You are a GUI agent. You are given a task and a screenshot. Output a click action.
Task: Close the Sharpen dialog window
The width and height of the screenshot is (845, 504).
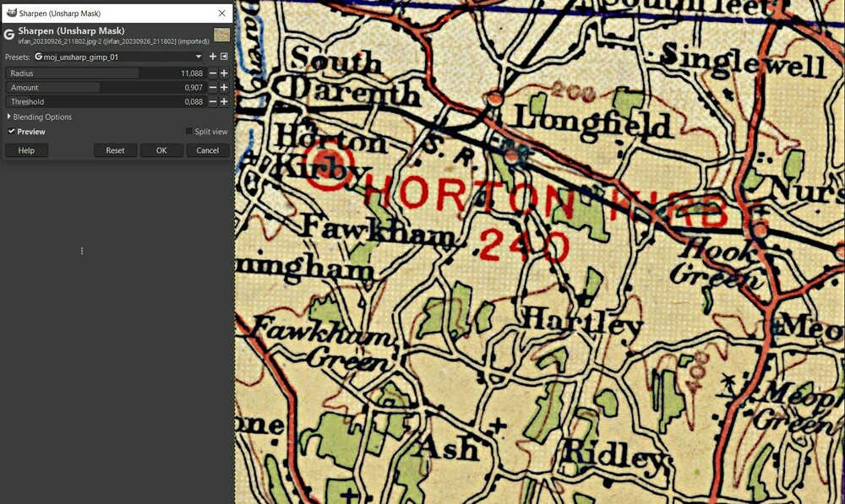[222, 13]
